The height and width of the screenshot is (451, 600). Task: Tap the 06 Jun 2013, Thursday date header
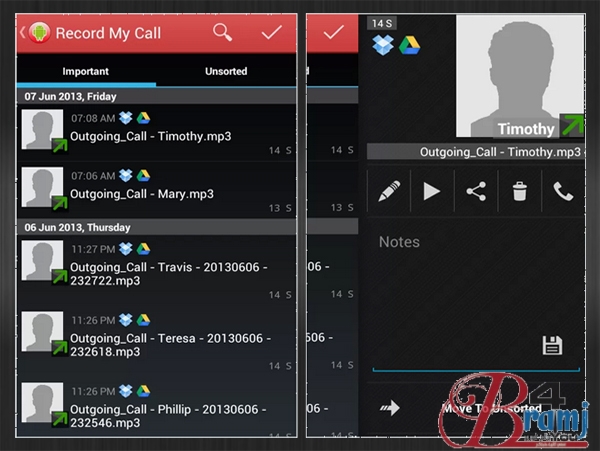coord(157,228)
